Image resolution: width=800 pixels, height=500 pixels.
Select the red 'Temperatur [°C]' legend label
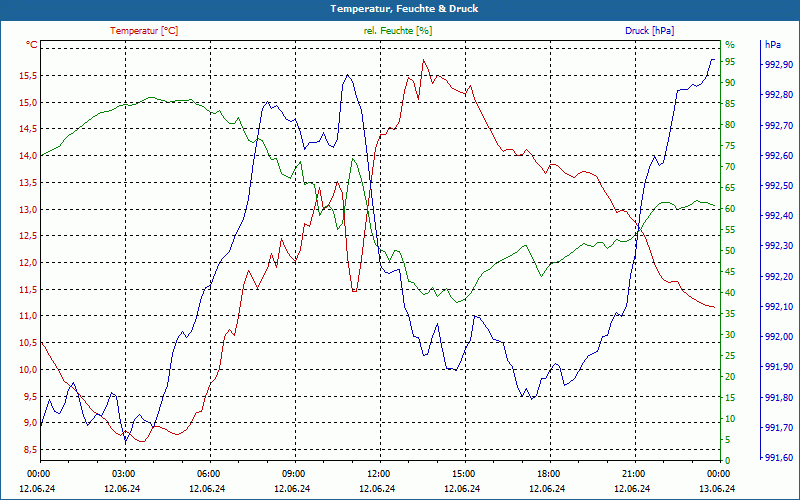144,31
